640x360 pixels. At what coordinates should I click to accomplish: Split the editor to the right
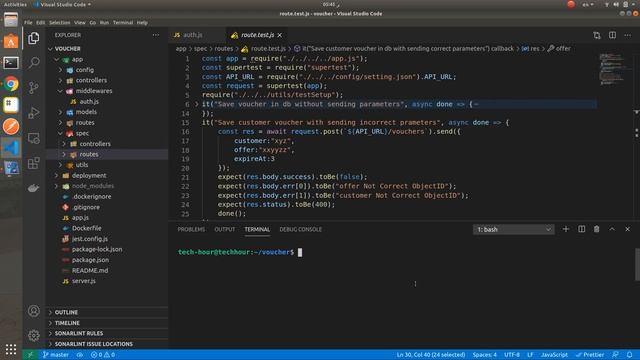(x=612, y=35)
